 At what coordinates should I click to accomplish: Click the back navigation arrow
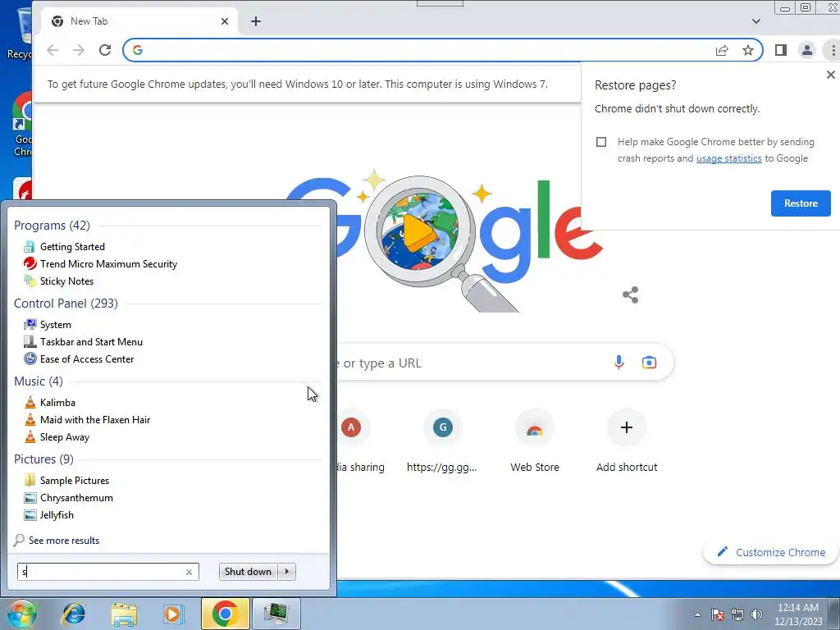pyautogui.click(x=52, y=50)
